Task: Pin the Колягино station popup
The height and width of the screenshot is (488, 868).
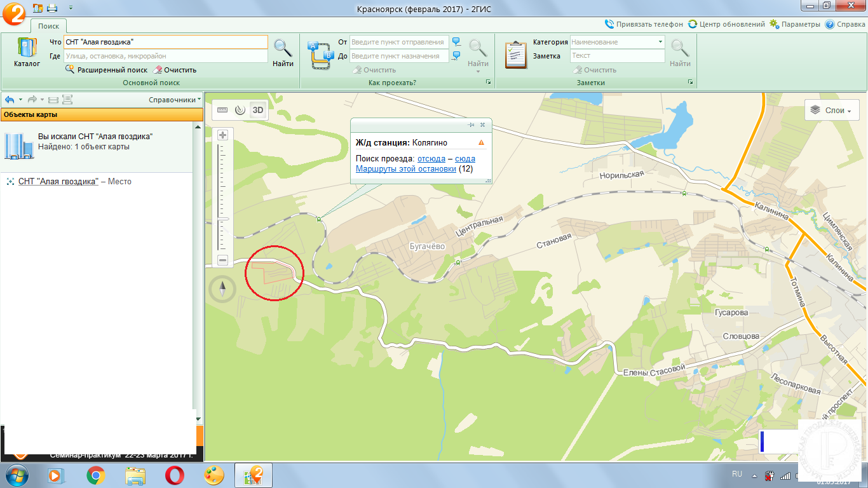Action: click(x=471, y=125)
